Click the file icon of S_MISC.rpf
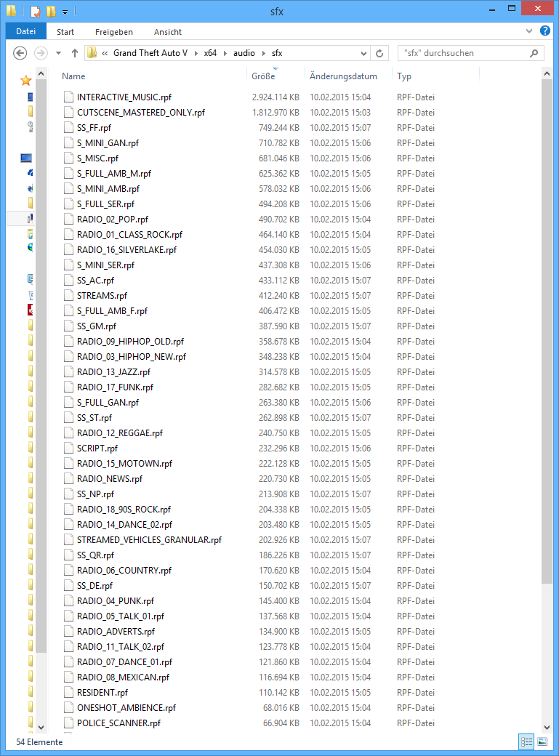The image size is (559, 756). (69, 158)
